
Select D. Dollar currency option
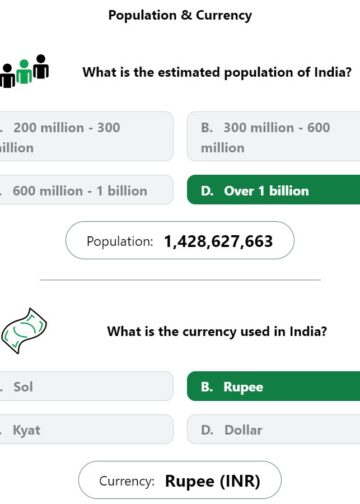pos(273,429)
